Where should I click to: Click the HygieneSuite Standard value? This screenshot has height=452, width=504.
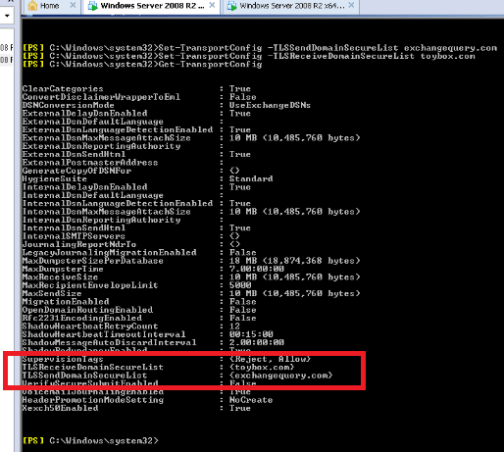coord(251,179)
